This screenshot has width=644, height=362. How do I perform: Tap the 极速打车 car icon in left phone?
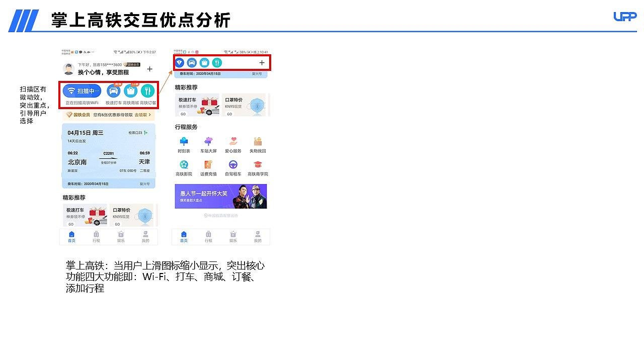point(114,91)
